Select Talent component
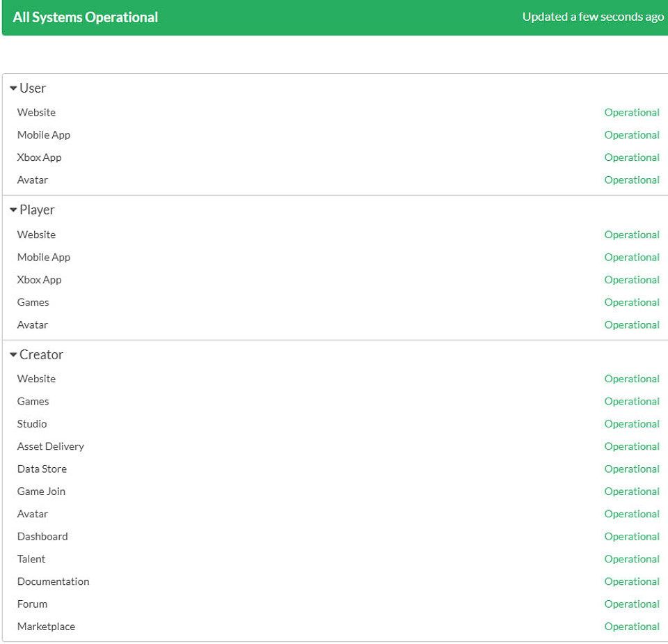Viewport: 668px width, 644px height. tap(31, 559)
